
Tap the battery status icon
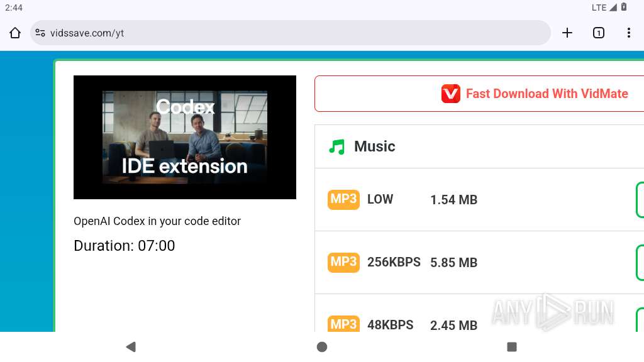coord(623,7)
